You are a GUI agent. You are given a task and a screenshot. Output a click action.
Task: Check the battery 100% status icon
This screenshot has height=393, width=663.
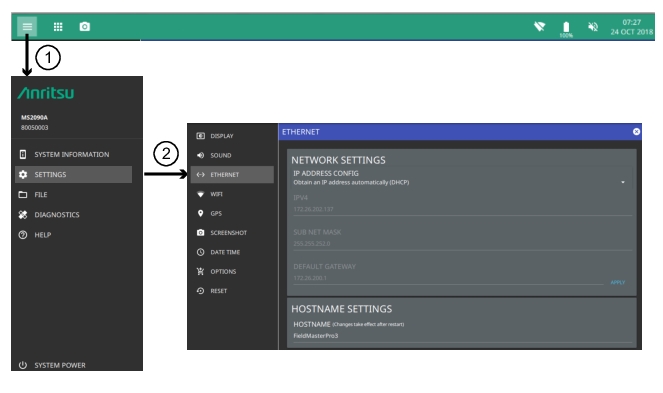tap(566, 29)
